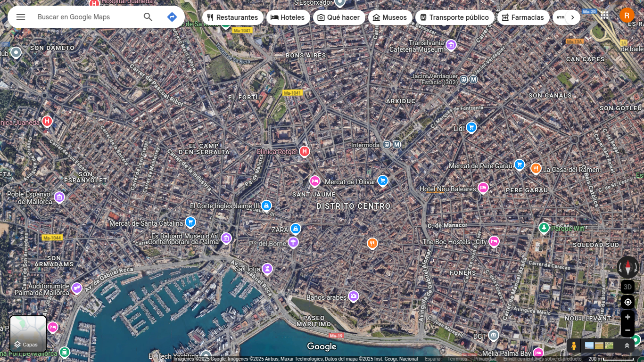Image resolution: width=644 pixels, height=362 pixels.
Task: Open the Transilvania Cafeteria-Museum marker
Action: coord(451,45)
